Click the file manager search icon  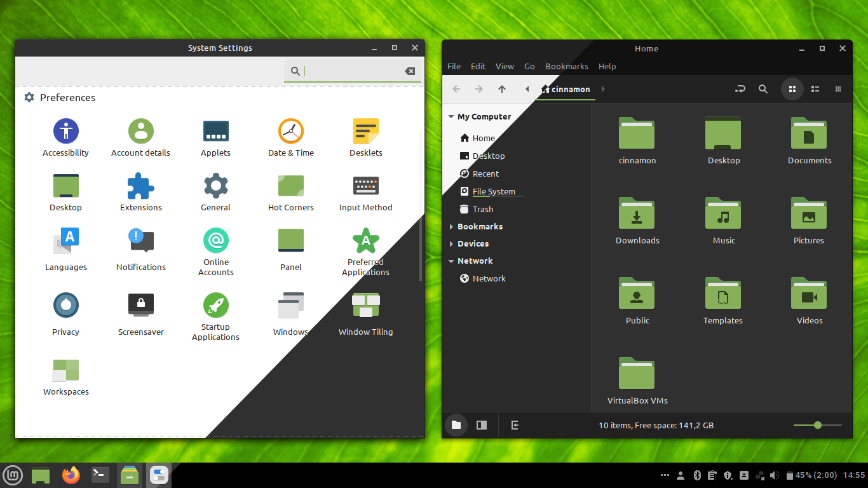(763, 89)
